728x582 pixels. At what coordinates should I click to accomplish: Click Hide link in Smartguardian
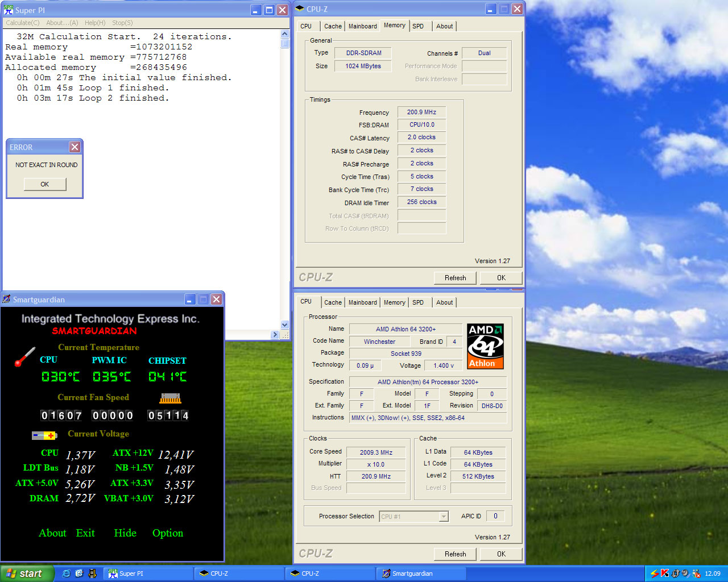tap(125, 533)
